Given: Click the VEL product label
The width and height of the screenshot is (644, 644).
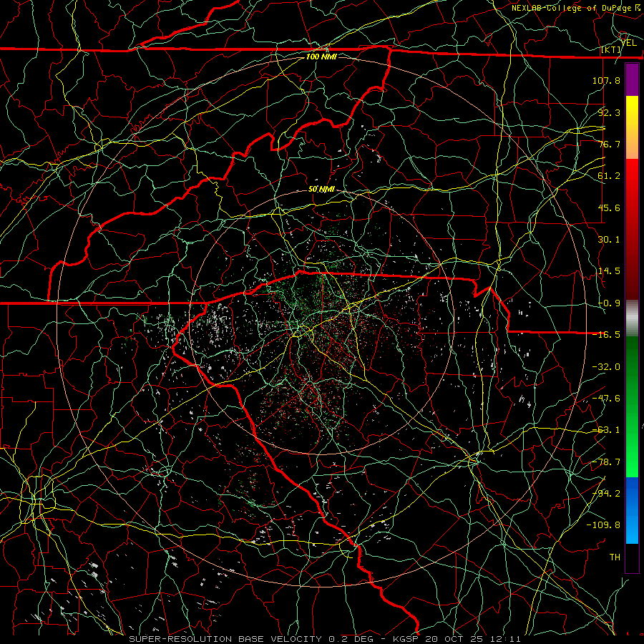Looking at the screenshot, I should tap(628, 43).
